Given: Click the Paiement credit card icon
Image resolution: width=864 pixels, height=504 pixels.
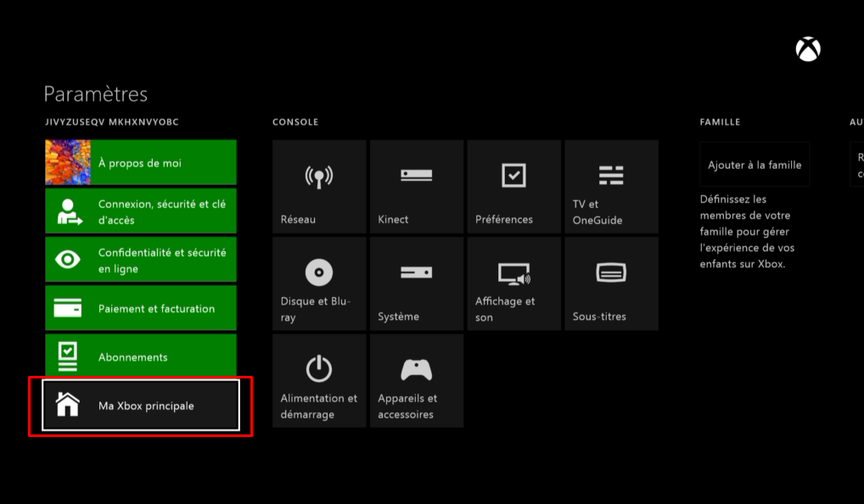Looking at the screenshot, I should [x=68, y=308].
